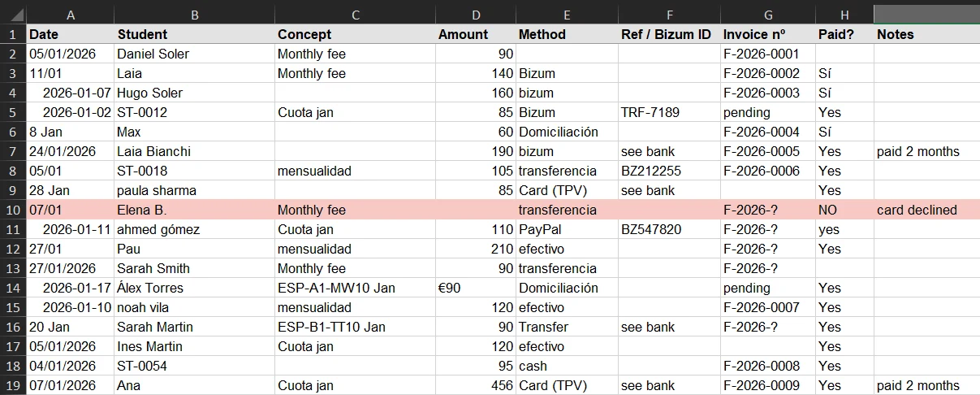Click the Select All corner box
This screenshot has height=395, width=980.
tap(13, 15)
